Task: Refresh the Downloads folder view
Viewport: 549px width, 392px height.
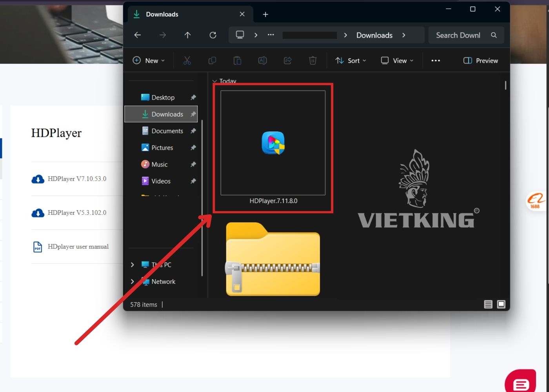Action: 213,35
